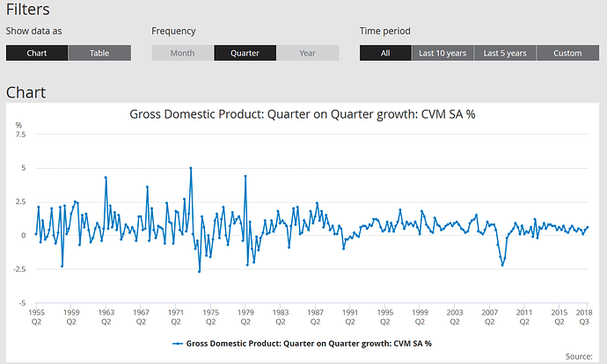Click the '2007 Q2' x-axis label
The width and height of the screenshot is (607, 364).
click(x=489, y=317)
